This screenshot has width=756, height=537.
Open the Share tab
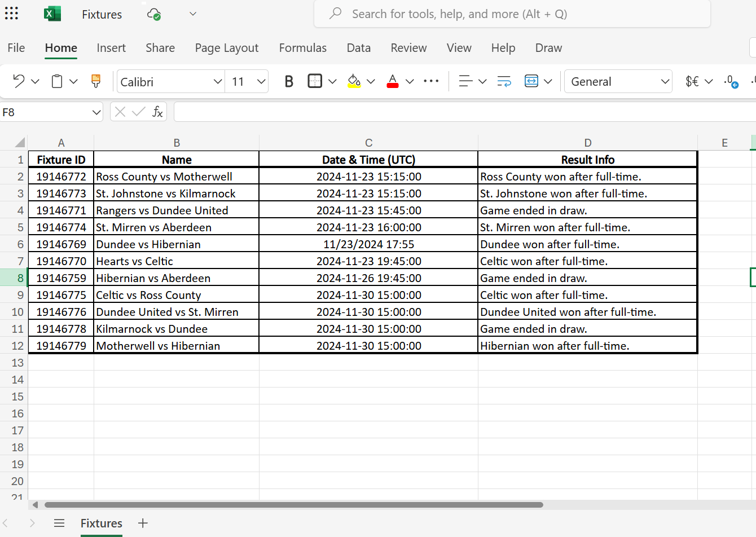160,48
